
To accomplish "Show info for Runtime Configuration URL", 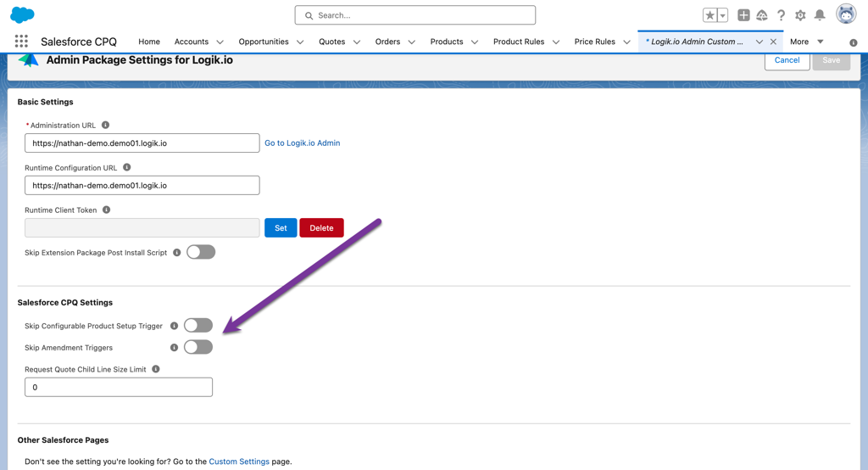I will click(127, 167).
